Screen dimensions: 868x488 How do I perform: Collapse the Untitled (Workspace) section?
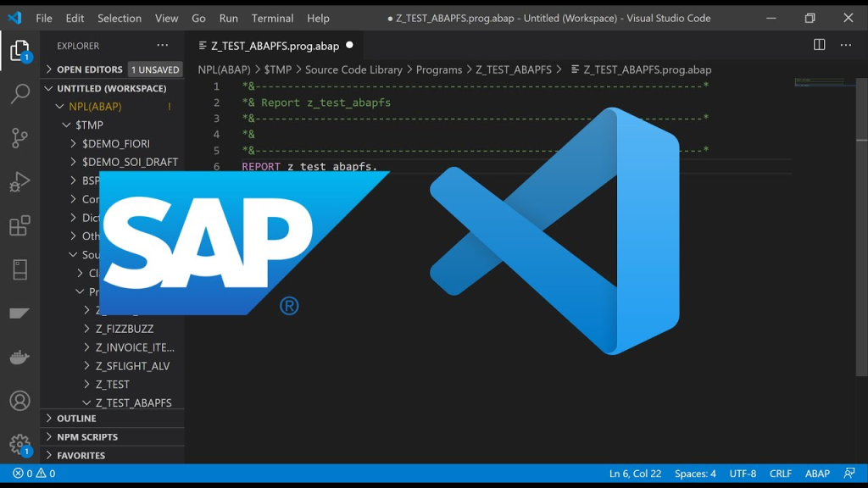[112, 88]
